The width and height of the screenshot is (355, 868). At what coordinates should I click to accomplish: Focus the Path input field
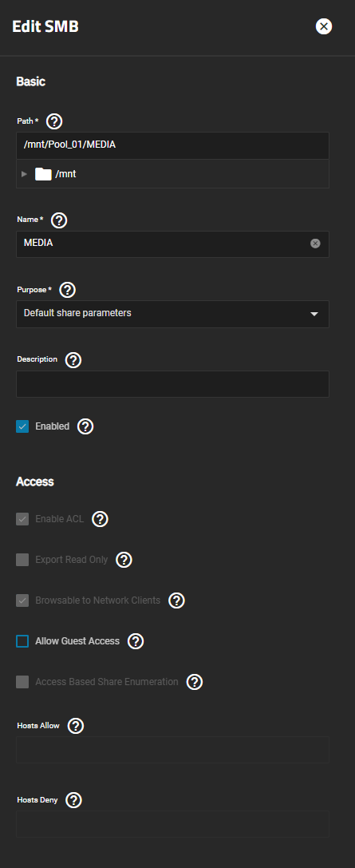coord(172,145)
